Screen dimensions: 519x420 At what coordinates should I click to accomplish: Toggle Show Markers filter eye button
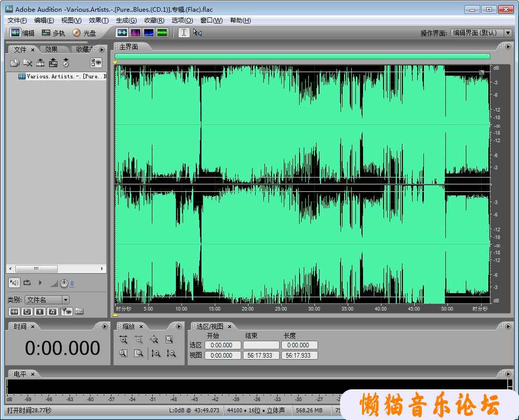(x=66, y=312)
